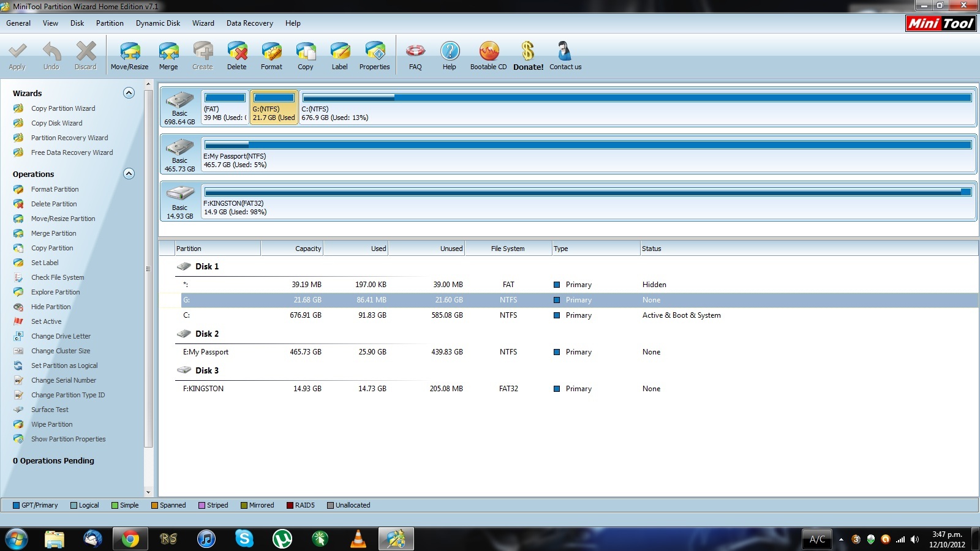Image resolution: width=980 pixels, height=551 pixels.
Task: Open Skype from the taskbar
Action: point(244,539)
